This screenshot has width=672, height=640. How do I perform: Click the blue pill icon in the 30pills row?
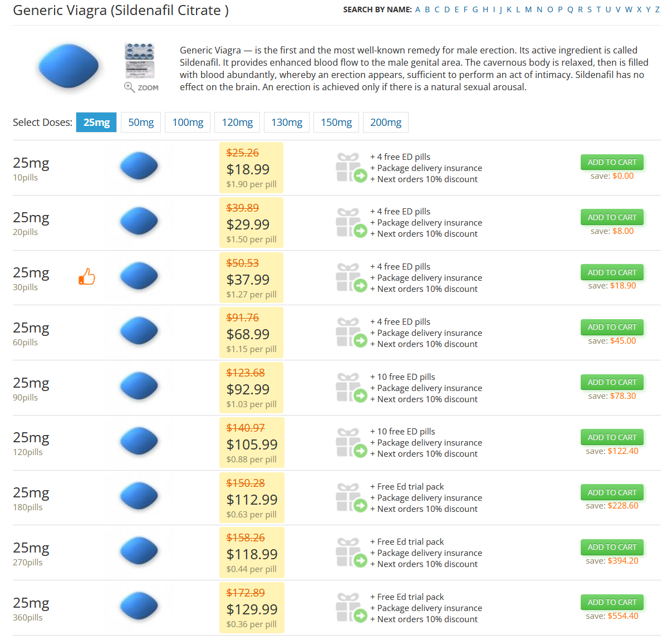(139, 276)
